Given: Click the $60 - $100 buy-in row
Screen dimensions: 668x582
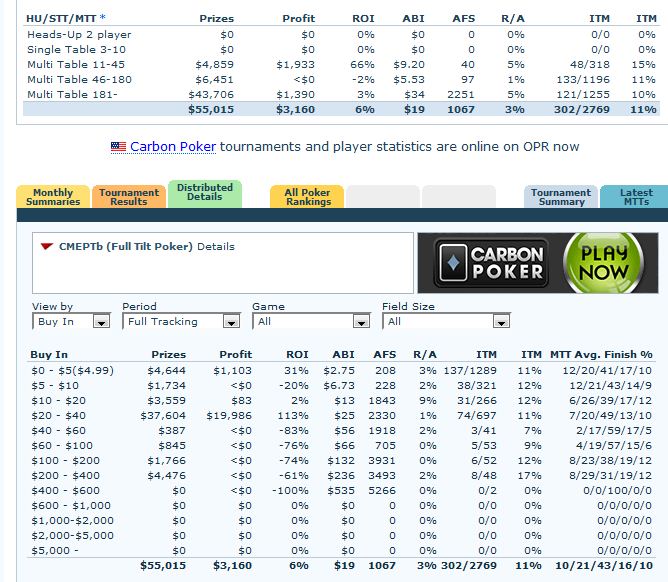Looking at the screenshot, I should pos(341,445).
